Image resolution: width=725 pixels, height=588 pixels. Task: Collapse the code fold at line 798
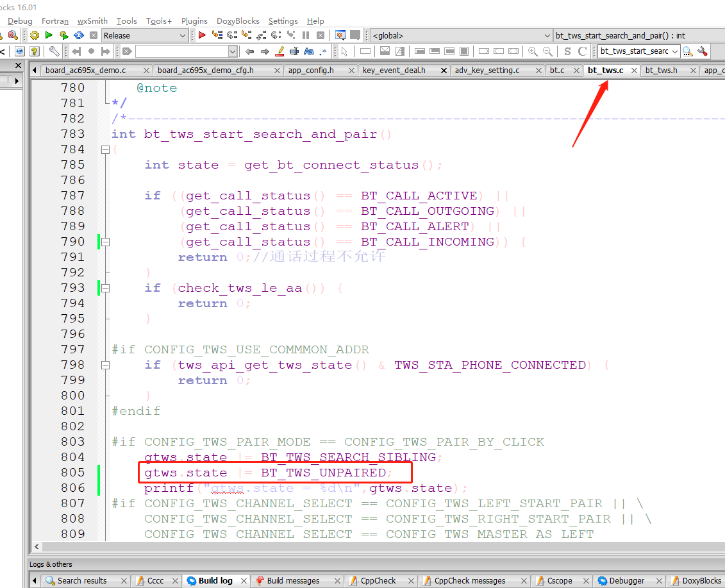pyautogui.click(x=105, y=365)
